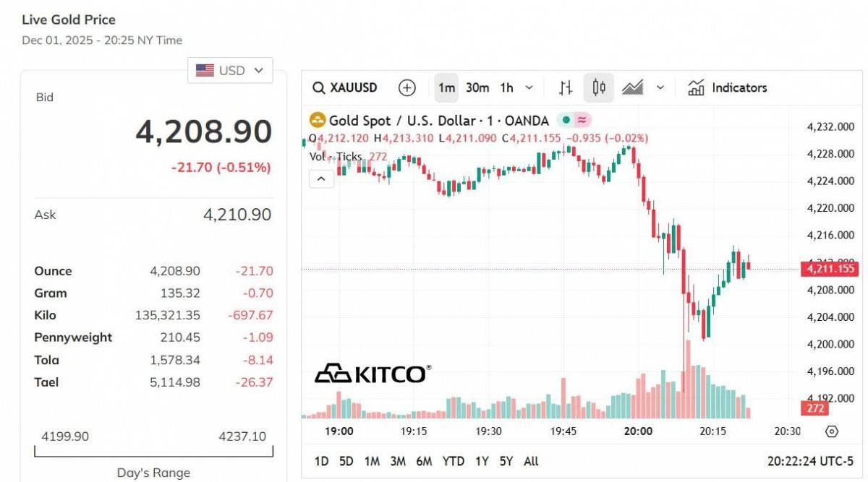Select the 1D date range tab

coord(322,461)
